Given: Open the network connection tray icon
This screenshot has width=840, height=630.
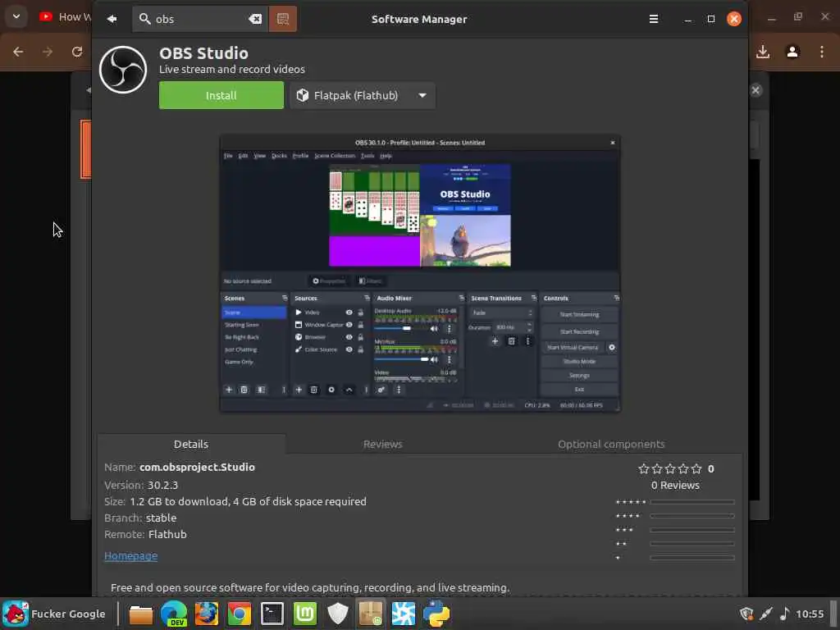Looking at the screenshot, I should point(766,614).
